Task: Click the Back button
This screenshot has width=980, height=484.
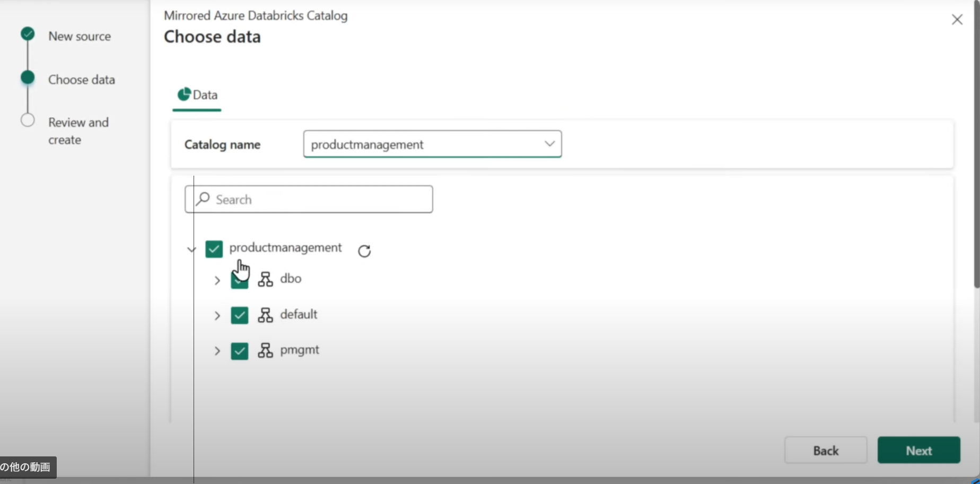Action: coord(826,450)
